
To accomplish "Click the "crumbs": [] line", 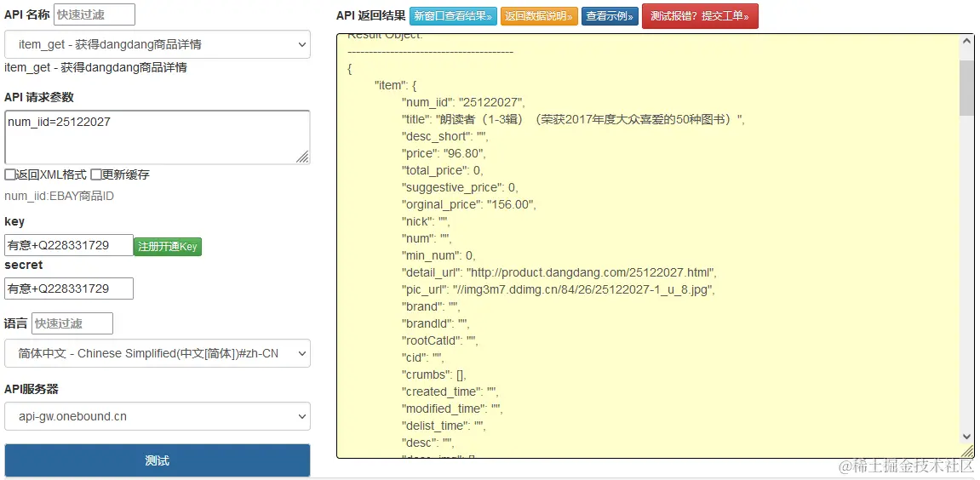I will pyautogui.click(x=434, y=374).
